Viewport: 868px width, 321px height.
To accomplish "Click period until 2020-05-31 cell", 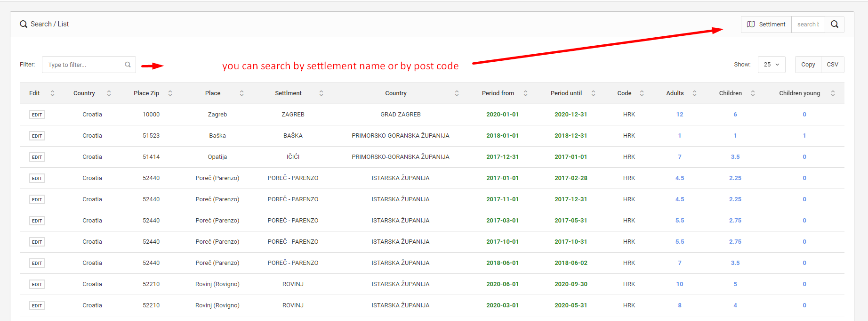I will (571, 305).
